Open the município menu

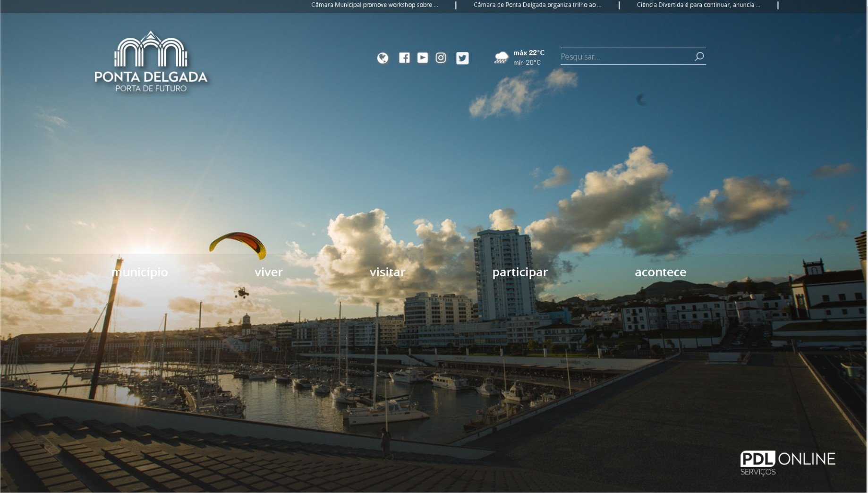[140, 272]
